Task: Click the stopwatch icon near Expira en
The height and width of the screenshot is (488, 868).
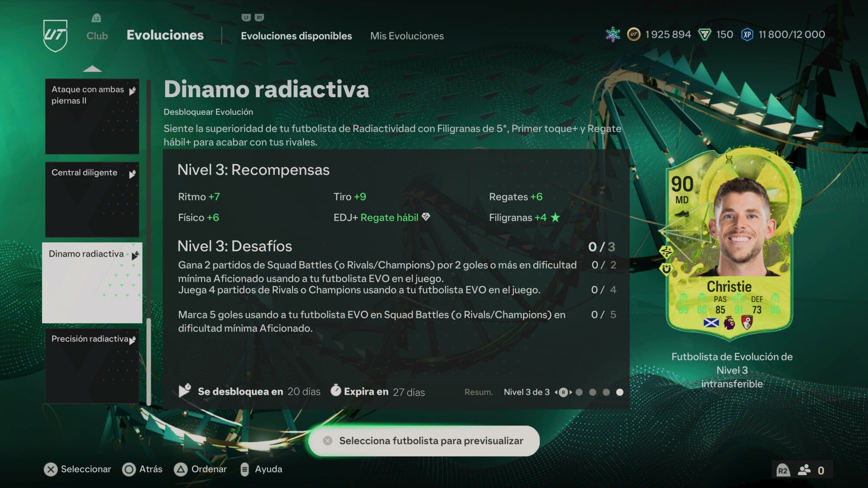Action: (335, 390)
